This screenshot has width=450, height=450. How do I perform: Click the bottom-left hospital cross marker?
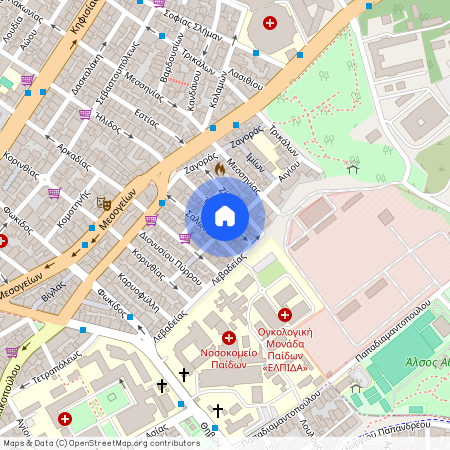(65, 419)
